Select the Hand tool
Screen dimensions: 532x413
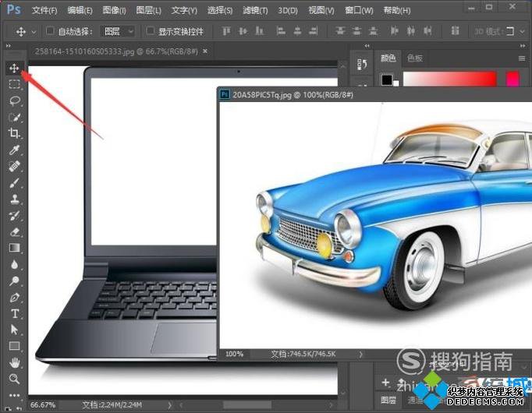pyautogui.click(x=14, y=363)
